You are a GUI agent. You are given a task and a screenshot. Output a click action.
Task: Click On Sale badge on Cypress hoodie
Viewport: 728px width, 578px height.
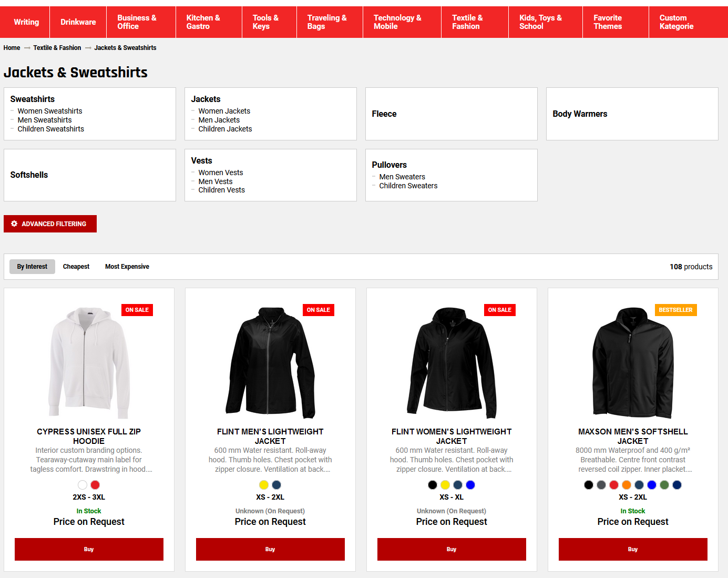point(137,310)
